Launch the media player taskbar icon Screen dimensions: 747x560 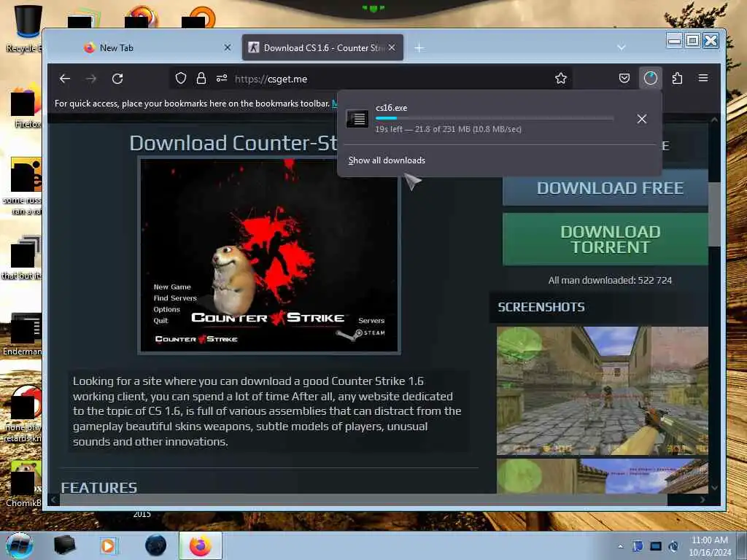(108, 545)
